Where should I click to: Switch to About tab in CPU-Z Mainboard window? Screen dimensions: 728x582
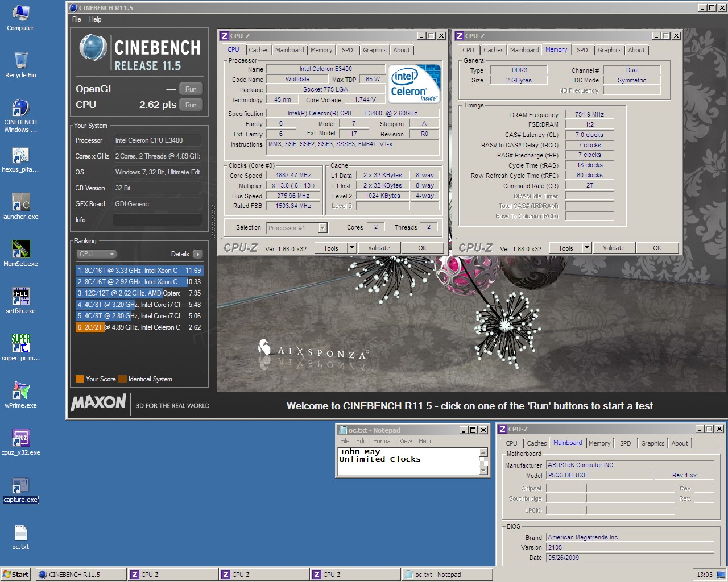coord(680,443)
